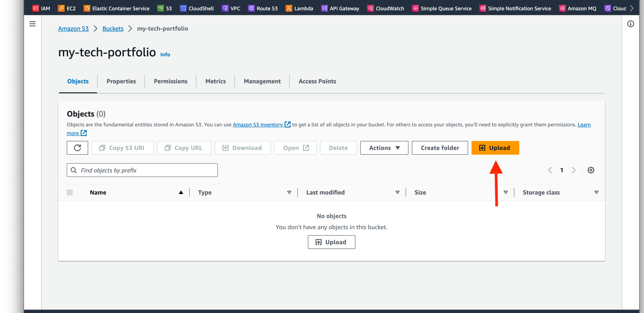Follow the Buckets breadcrumb link
644x313 pixels.
(x=113, y=28)
